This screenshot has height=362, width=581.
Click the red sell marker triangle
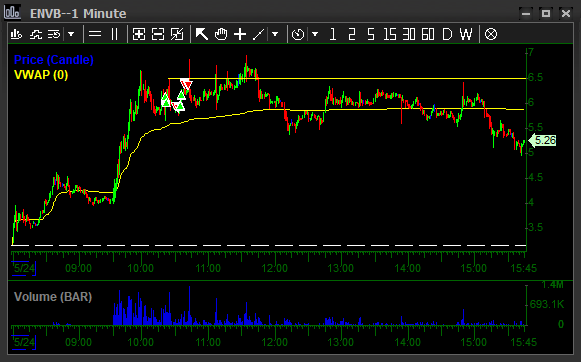186,84
